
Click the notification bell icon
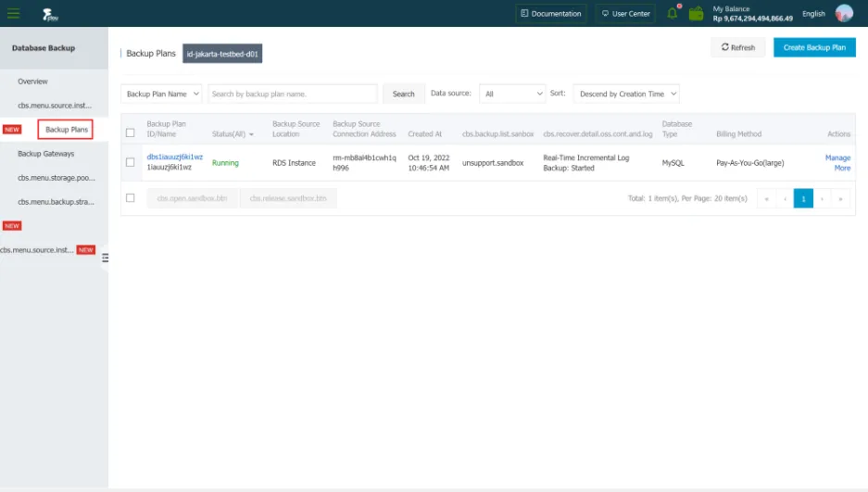pyautogui.click(x=673, y=13)
